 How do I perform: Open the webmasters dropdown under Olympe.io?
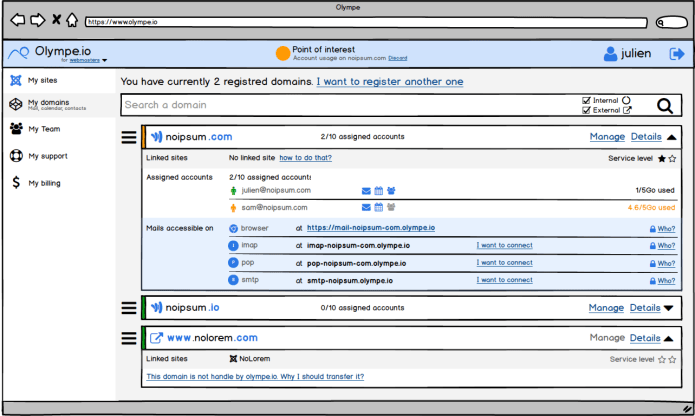88,60
